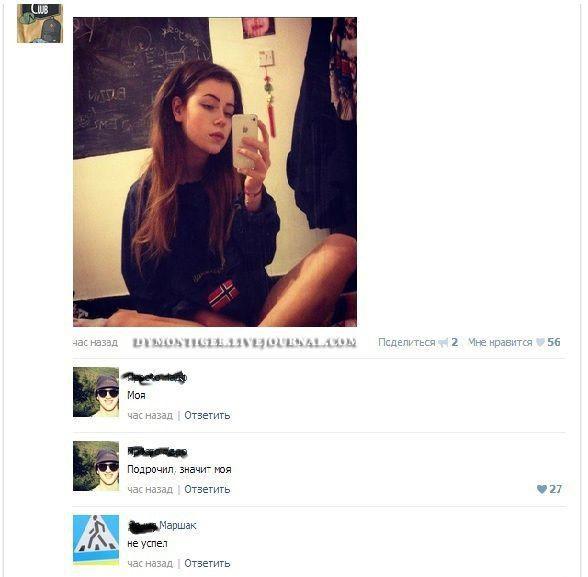588x577 pixels.
Task: Click the megaphone share icon
Action: [x=443, y=342]
